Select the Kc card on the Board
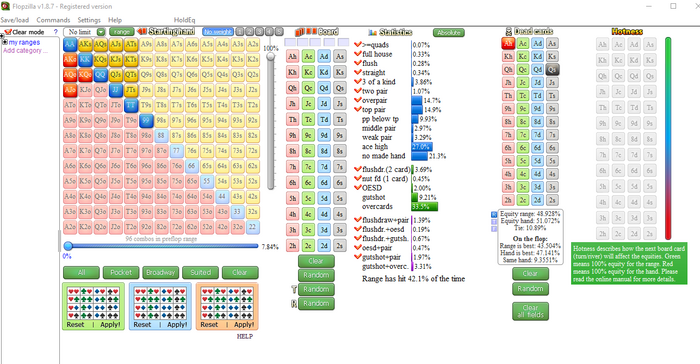The height and width of the screenshot is (364, 700). pyautogui.click(x=308, y=72)
